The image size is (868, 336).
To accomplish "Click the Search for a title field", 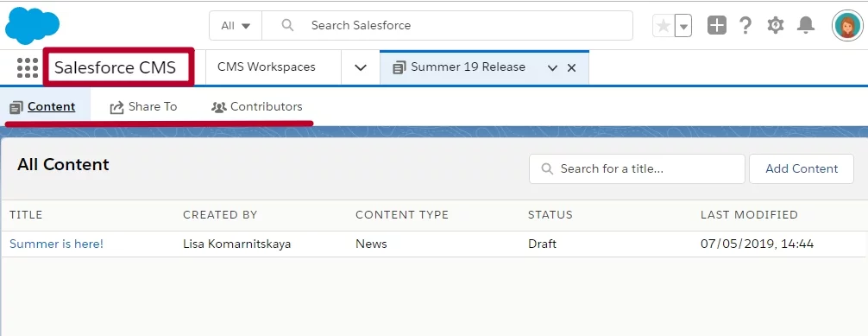I will point(637,168).
